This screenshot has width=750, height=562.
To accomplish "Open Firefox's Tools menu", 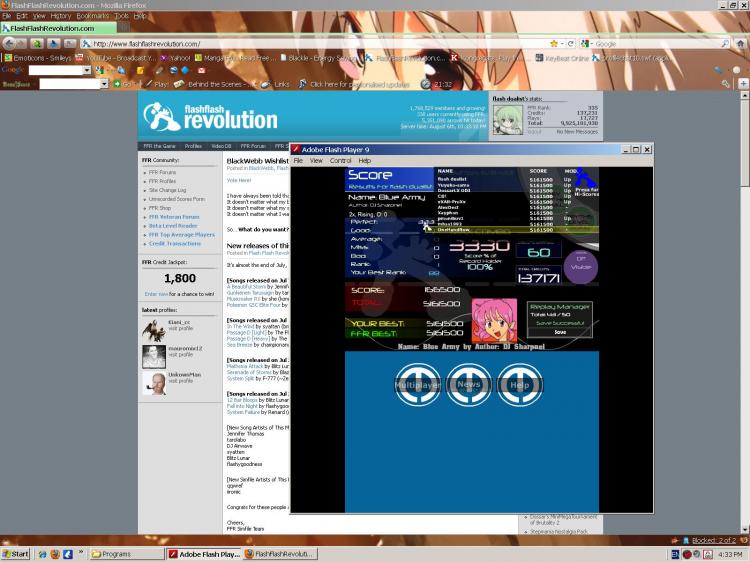I will point(121,16).
